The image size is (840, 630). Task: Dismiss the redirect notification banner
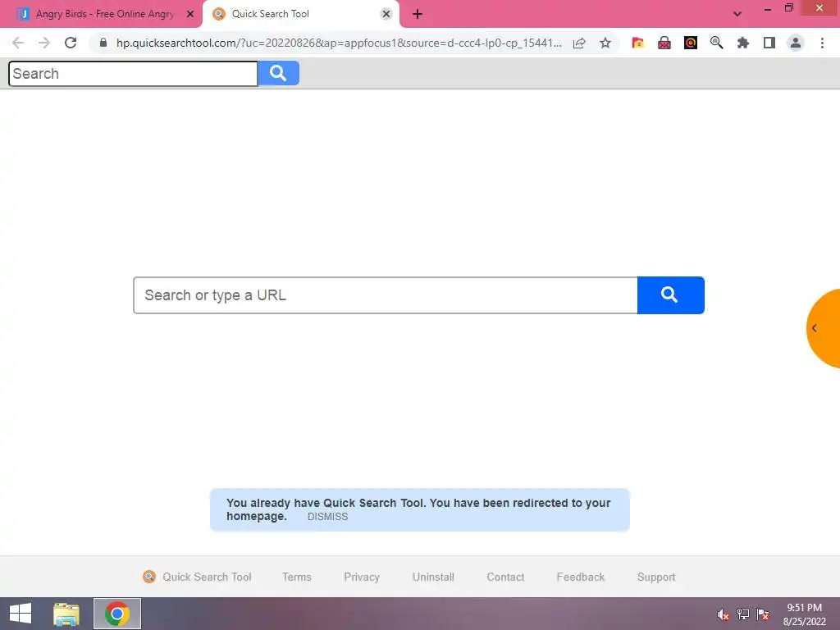(x=327, y=517)
